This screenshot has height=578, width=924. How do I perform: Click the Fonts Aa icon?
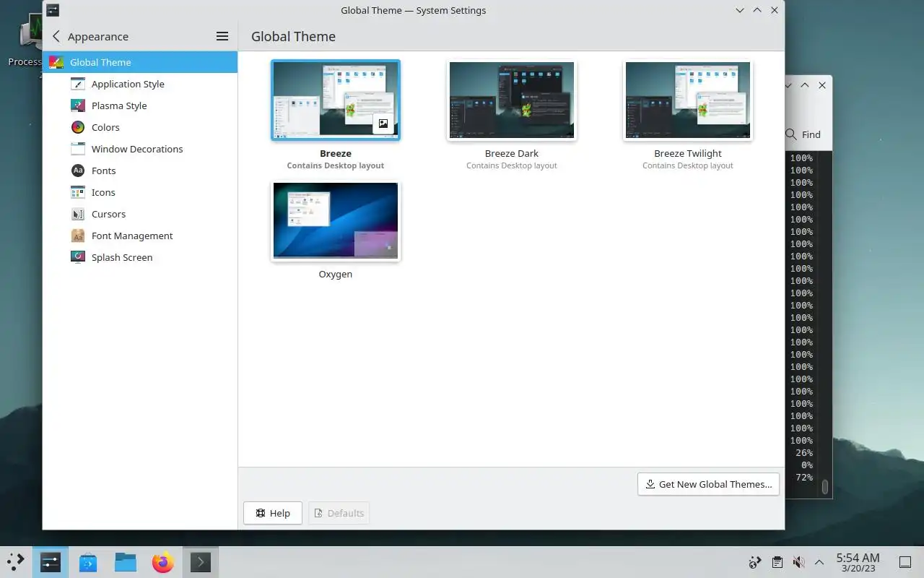[78, 171]
